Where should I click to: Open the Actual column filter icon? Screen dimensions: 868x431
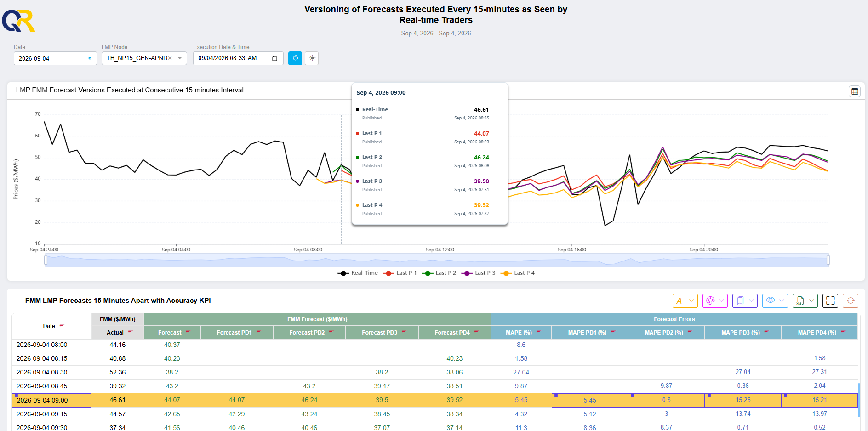(131, 332)
